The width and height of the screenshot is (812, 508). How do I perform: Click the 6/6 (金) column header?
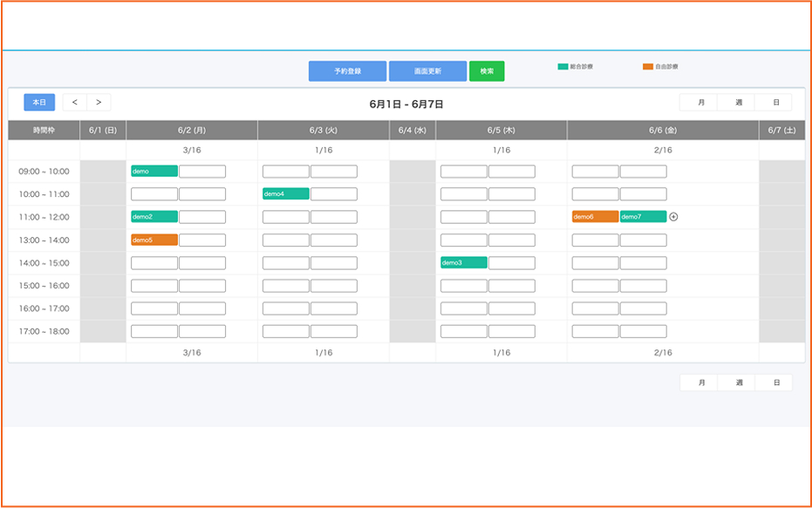coord(662,131)
